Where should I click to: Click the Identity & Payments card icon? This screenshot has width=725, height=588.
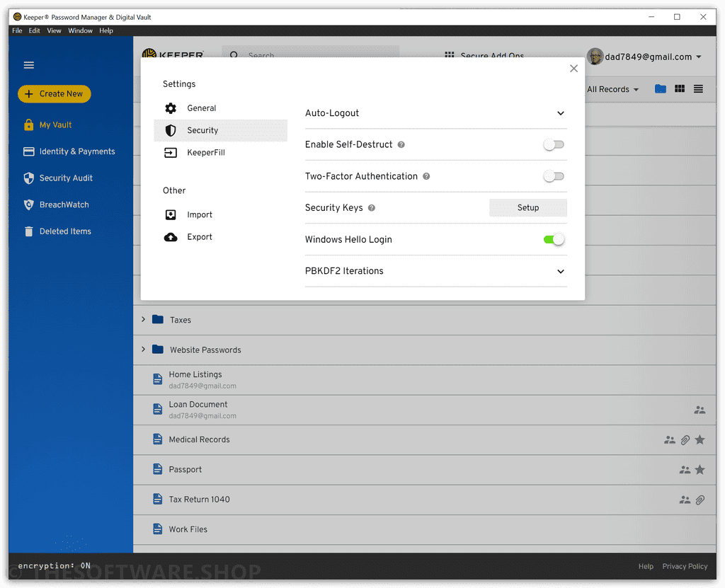tap(28, 151)
